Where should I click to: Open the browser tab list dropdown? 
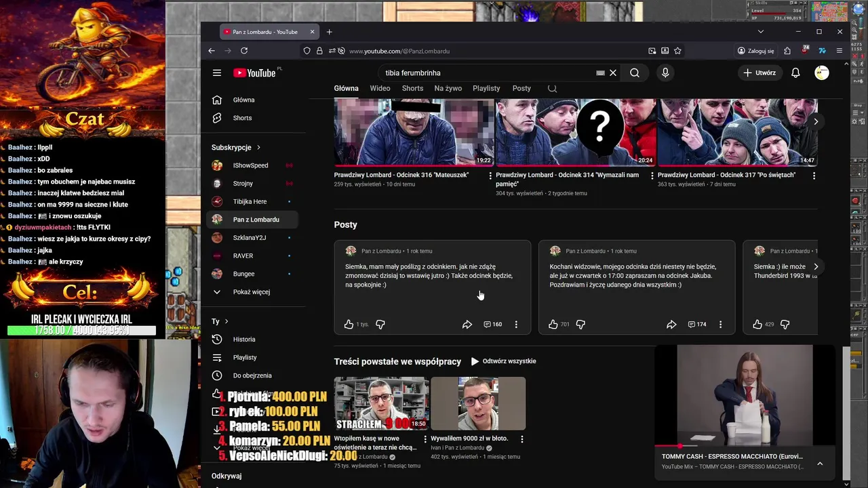click(x=760, y=32)
